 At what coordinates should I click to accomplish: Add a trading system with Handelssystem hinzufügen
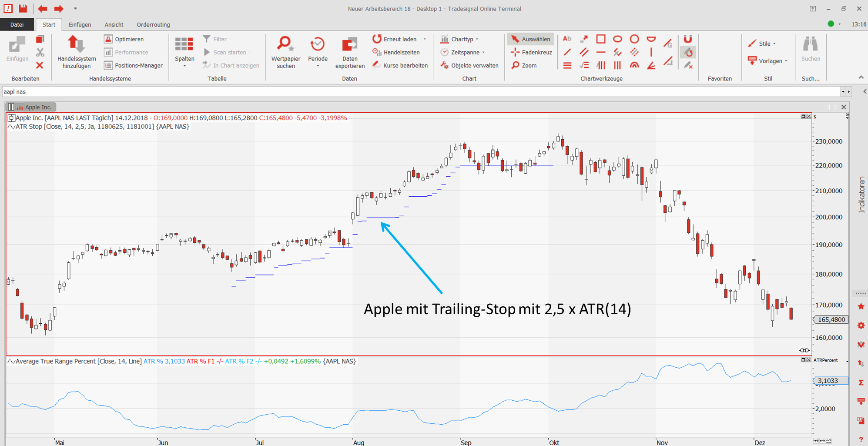point(77,52)
